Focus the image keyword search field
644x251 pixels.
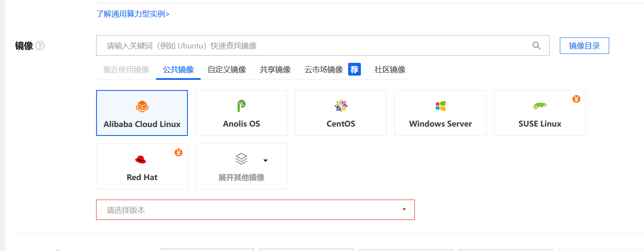click(323, 45)
